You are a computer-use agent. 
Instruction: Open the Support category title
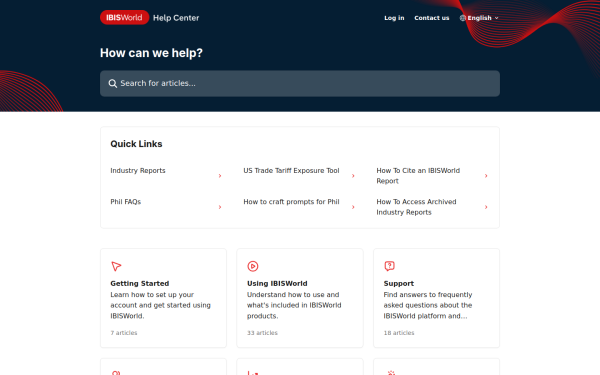[399, 284]
